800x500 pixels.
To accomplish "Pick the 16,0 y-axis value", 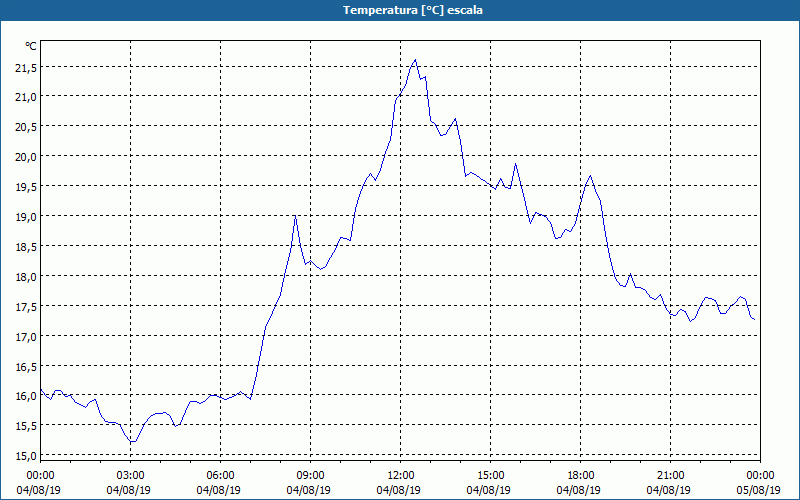I will click(26, 395).
